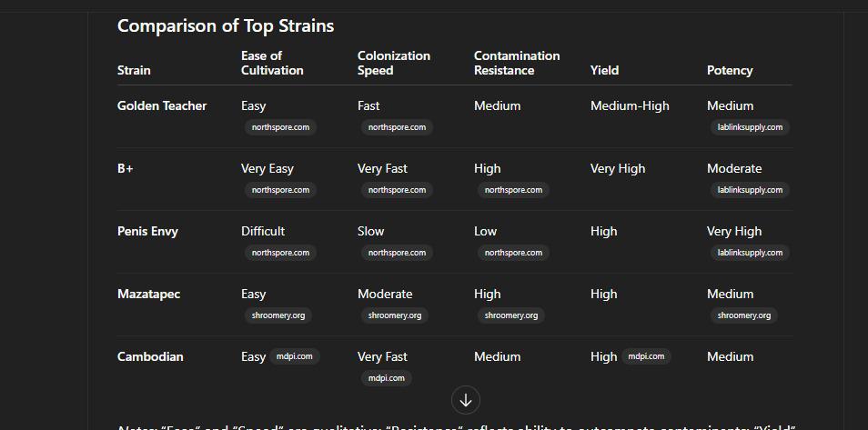Click northspore.com chip under Penis Envy Slow
Screen dimensions: 868x430
coord(397,253)
